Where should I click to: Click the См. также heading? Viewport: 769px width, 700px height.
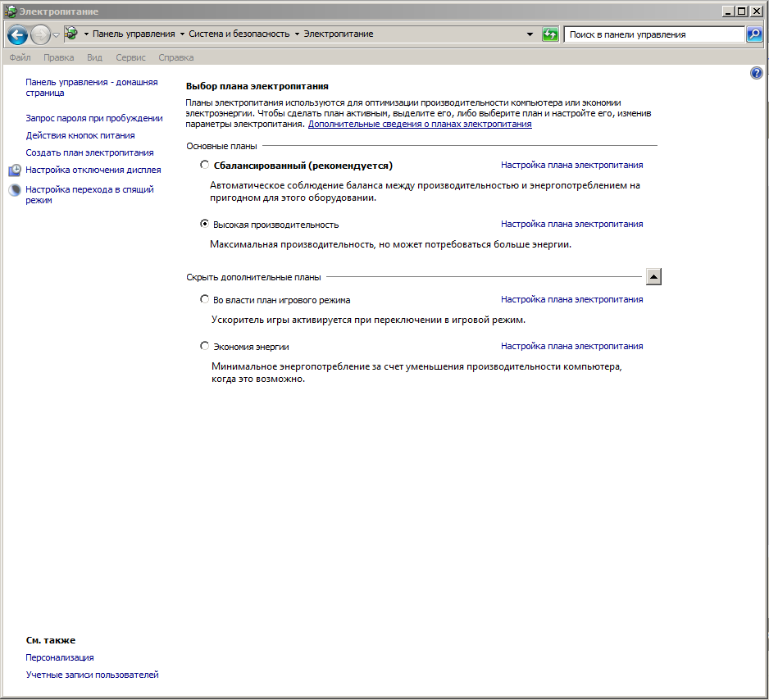point(51,640)
